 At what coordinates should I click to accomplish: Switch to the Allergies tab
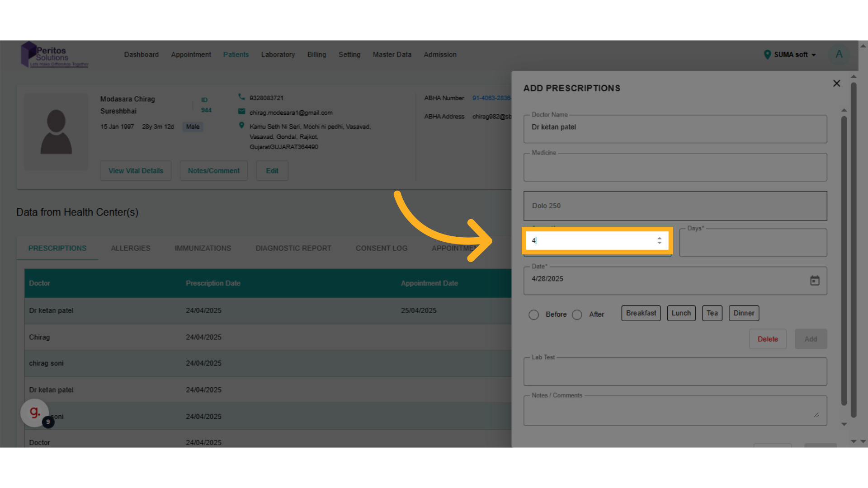[x=131, y=248]
